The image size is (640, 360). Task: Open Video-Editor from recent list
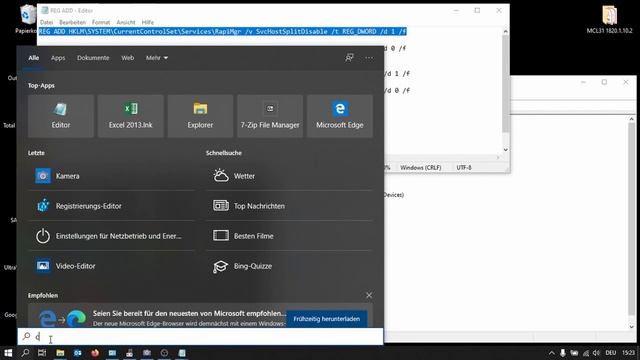click(x=111, y=266)
